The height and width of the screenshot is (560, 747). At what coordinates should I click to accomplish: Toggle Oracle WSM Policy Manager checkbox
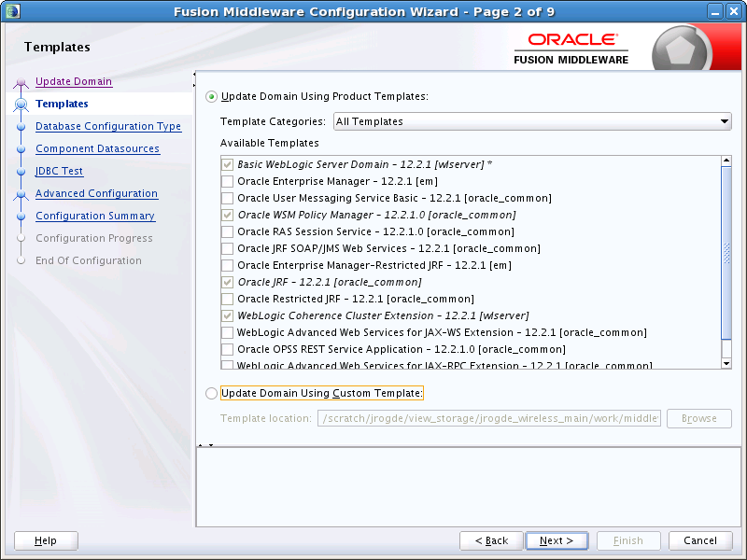[x=227, y=216]
